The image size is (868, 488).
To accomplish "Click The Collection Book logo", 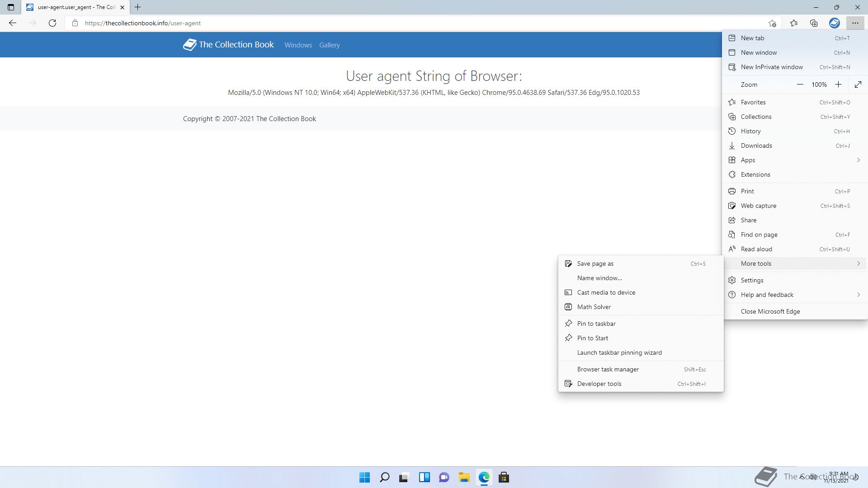I will pos(228,45).
